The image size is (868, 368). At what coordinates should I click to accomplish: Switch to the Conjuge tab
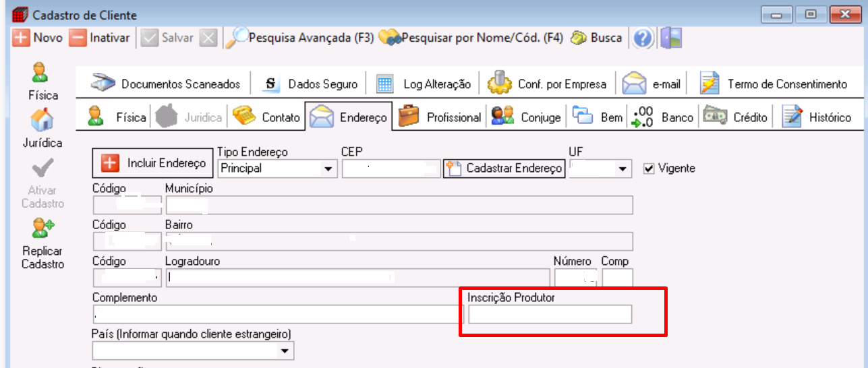[x=525, y=117]
